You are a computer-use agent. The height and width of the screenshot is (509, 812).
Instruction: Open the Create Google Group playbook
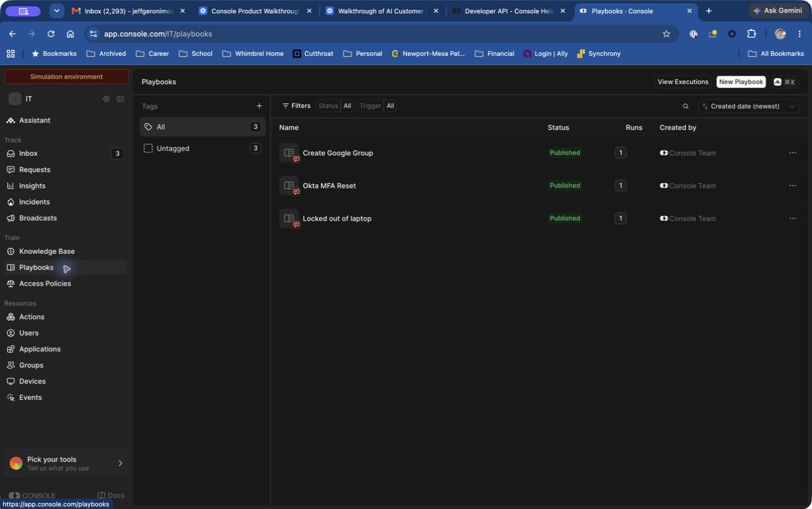point(338,153)
